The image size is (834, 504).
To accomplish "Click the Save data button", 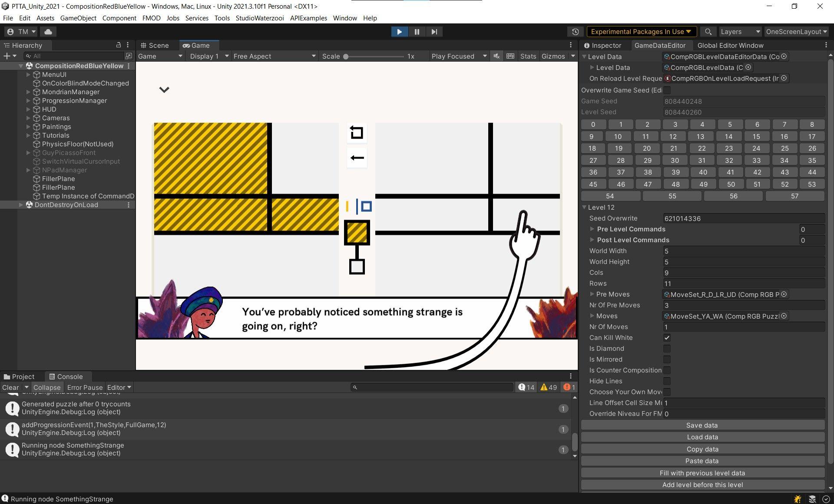I will [x=702, y=425].
